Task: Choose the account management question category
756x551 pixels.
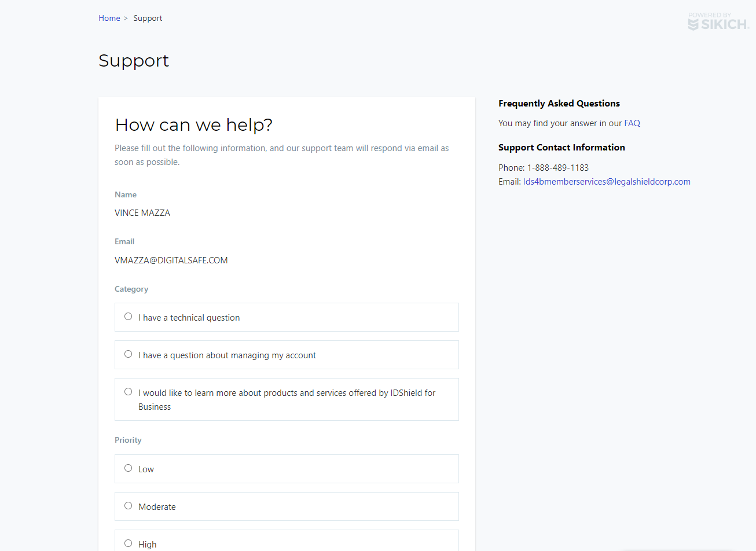Action: click(128, 354)
